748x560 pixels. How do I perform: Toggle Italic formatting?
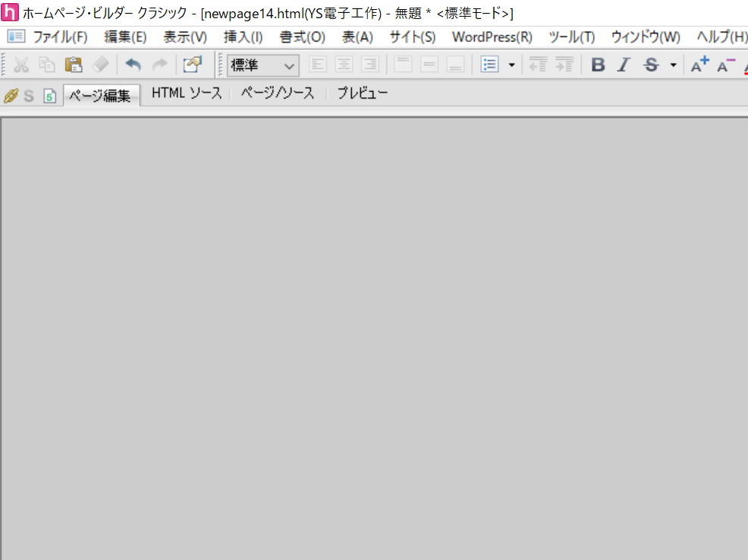tap(624, 65)
